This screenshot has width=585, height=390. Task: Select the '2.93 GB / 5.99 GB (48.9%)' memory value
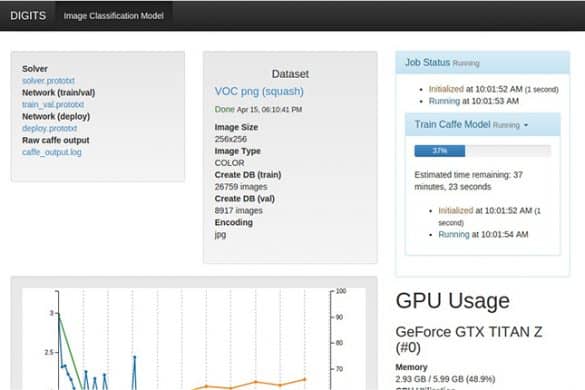pyautogui.click(x=445, y=379)
